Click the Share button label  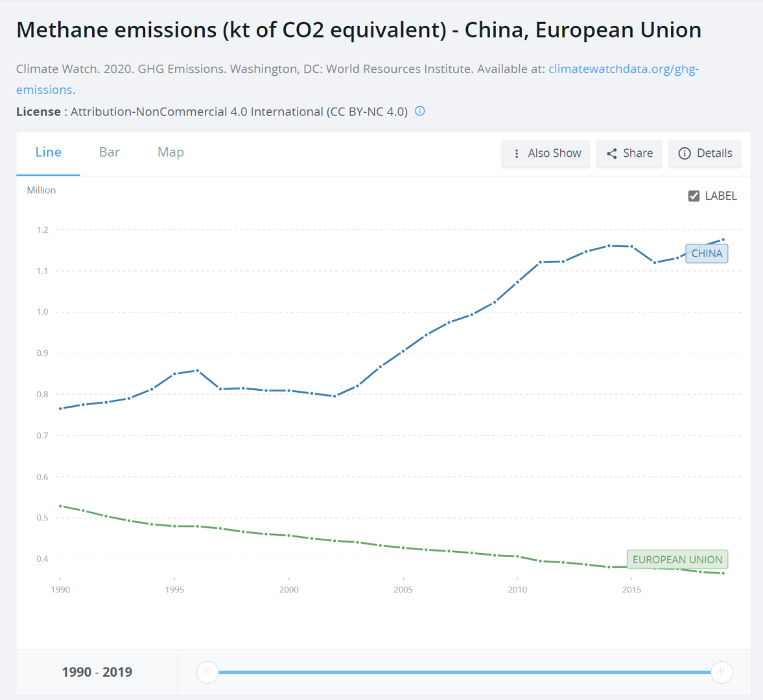[x=638, y=154]
